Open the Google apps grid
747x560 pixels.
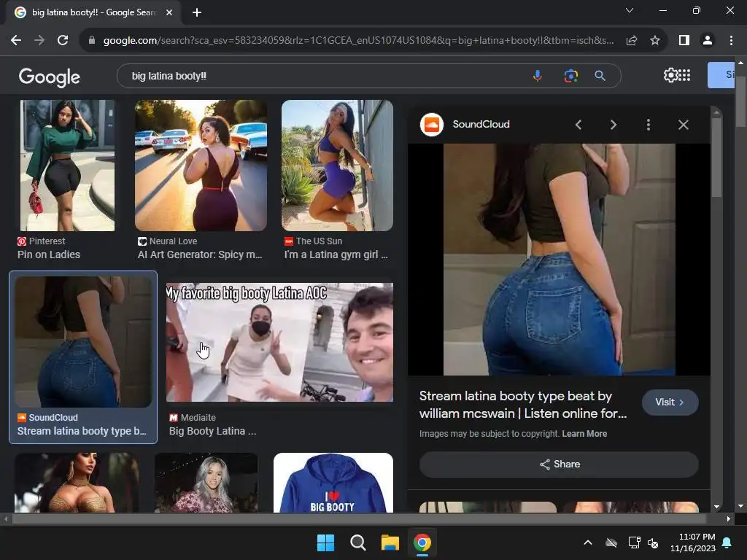(684, 75)
